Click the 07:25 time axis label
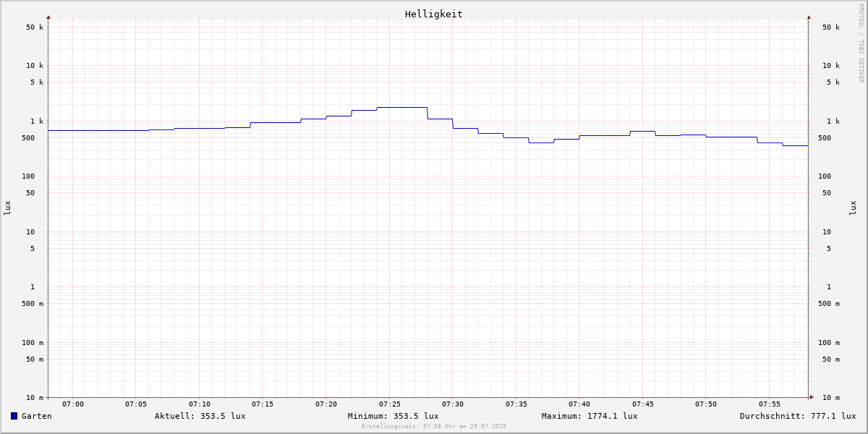The height and width of the screenshot is (434, 868). tap(390, 404)
